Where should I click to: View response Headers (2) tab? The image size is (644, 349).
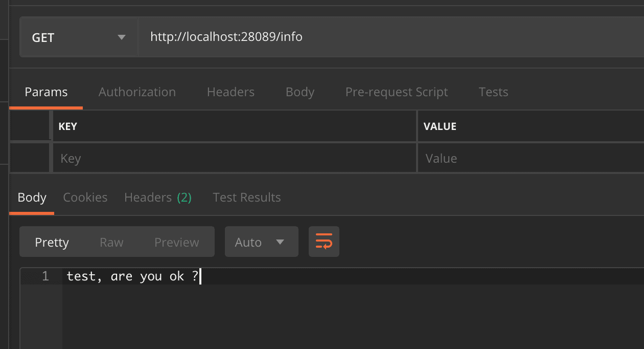pyautogui.click(x=158, y=198)
